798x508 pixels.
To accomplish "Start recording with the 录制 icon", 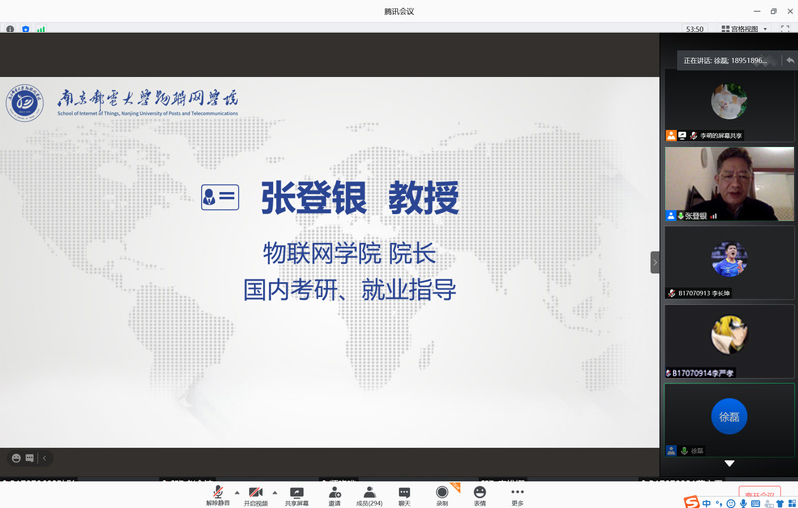I will coord(442,494).
